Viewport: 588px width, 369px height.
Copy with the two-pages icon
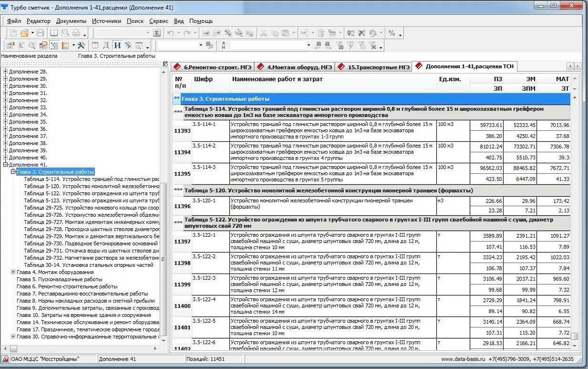click(x=275, y=33)
